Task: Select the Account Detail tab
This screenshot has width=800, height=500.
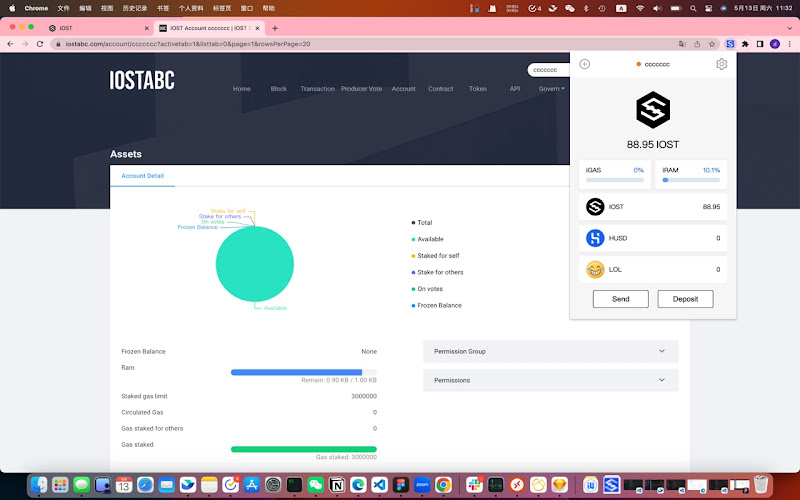Action: point(142,176)
